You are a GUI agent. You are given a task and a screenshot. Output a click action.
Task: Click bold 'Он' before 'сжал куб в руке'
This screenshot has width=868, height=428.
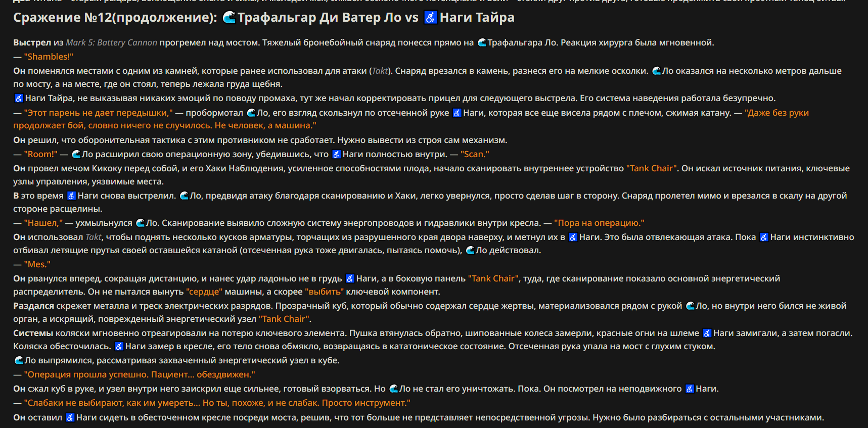coord(19,389)
